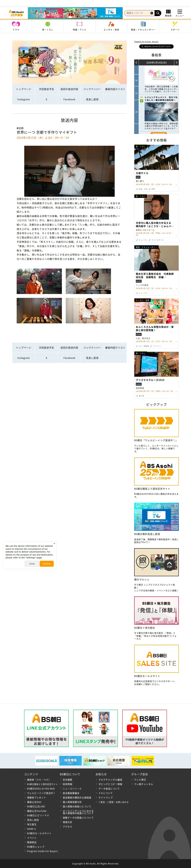
Task: Open footer 番組表(2K/4K) link
Action: tap(38, 780)
